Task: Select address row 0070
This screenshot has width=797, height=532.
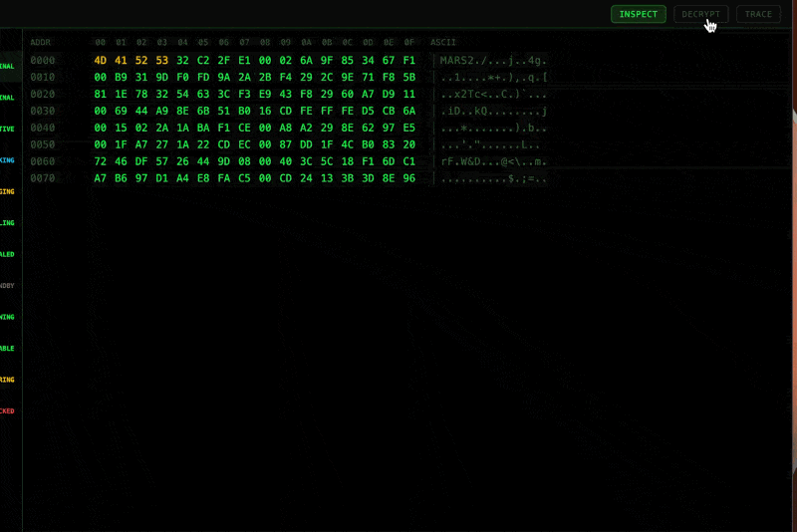Action: 42,178
